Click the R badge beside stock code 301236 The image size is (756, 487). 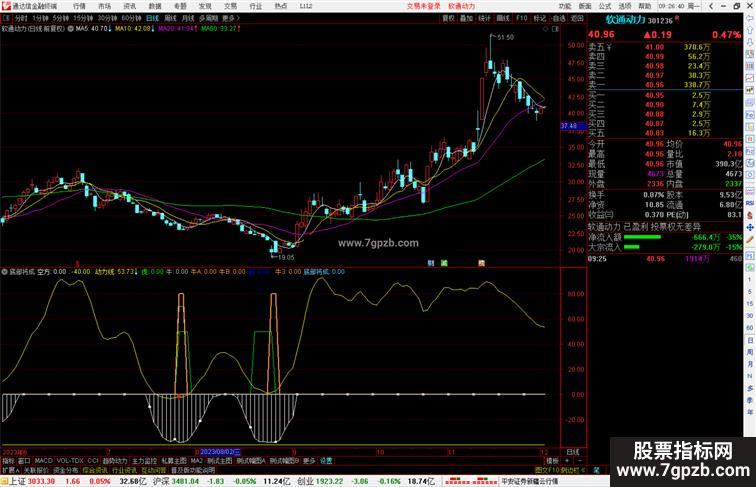click(x=676, y=18)
